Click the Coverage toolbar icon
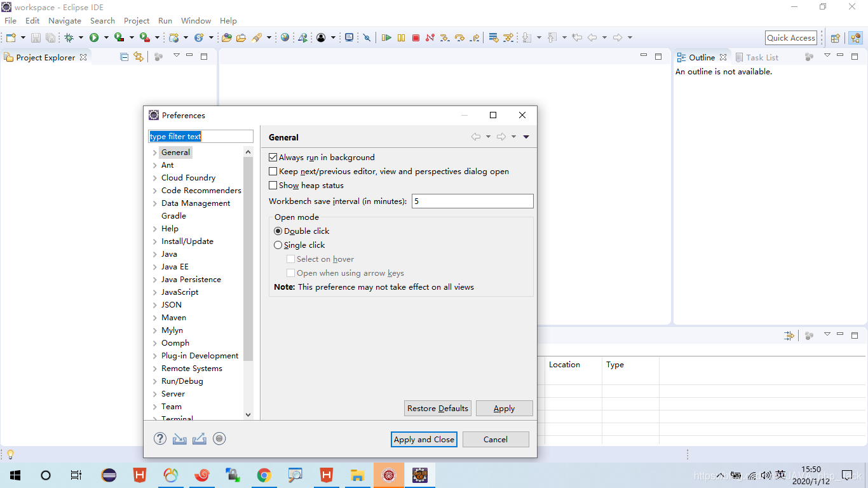Screen dimensions: 868x488 point(119,37)
